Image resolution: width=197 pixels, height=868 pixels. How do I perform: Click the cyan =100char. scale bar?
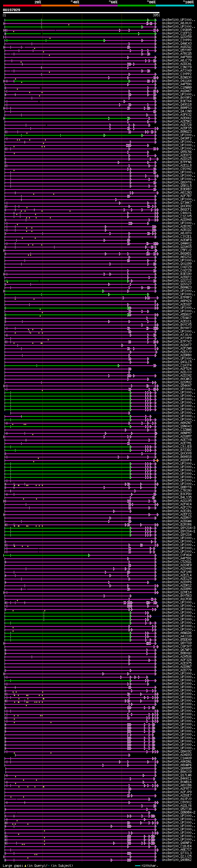[137, 866]
